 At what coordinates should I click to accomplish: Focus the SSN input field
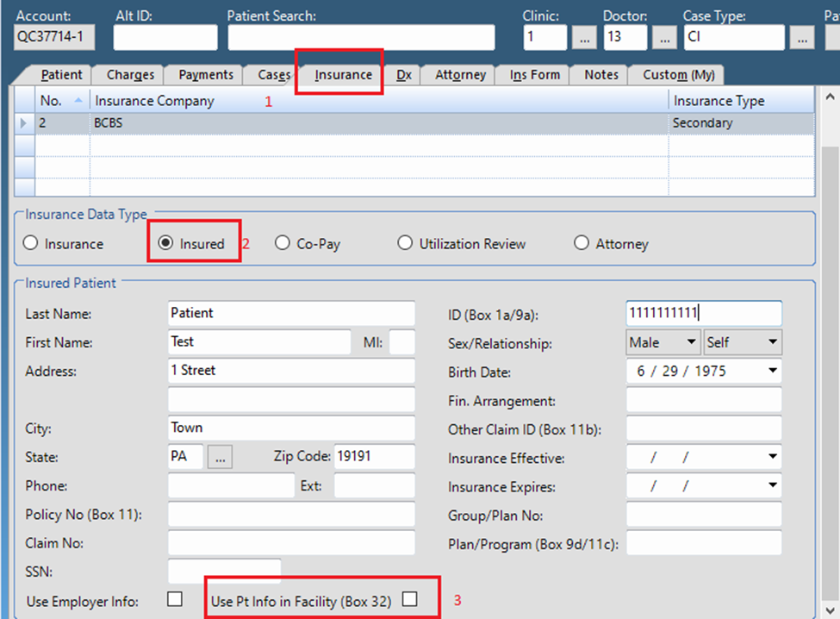tap(225, 572)
